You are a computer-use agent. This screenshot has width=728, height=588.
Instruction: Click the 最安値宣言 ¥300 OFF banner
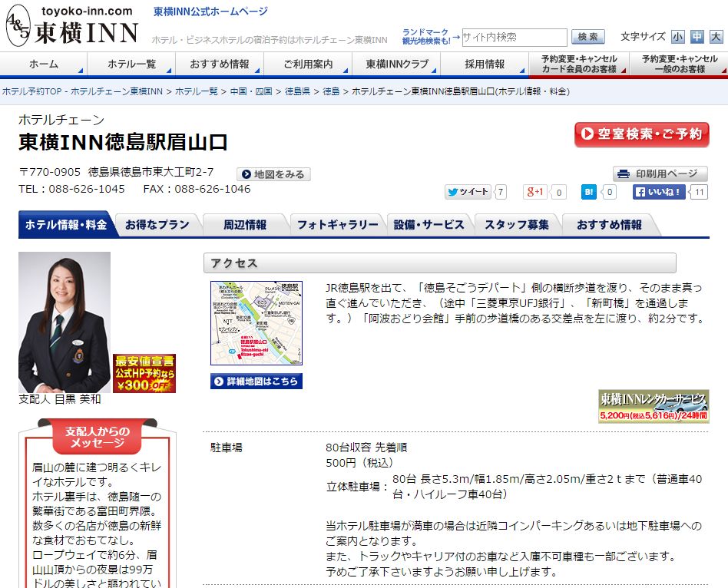pyautogui.click(x=144, y=373)
